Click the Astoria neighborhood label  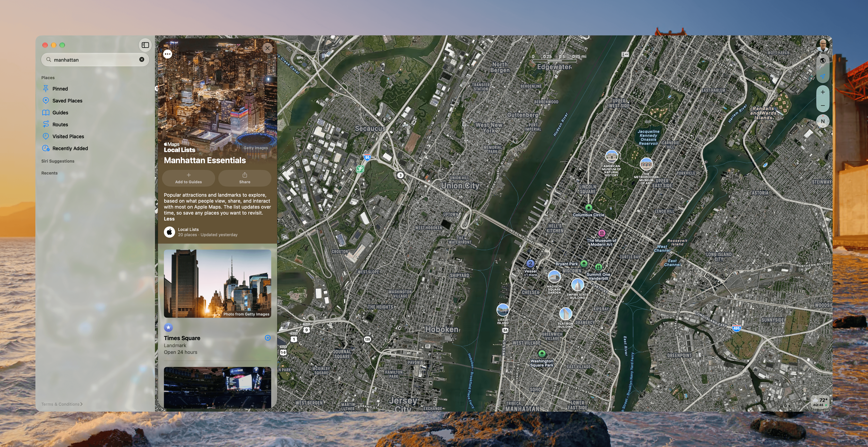[760, 193]
